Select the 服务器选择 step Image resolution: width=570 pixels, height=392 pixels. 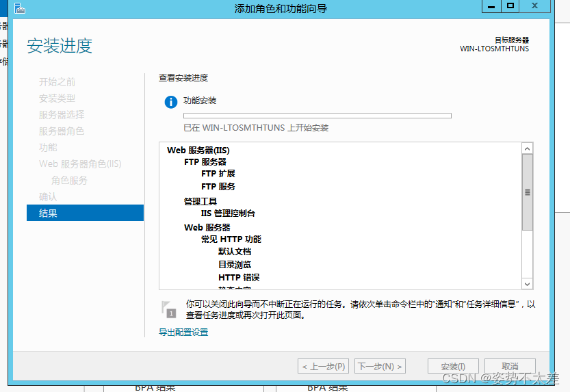click(62, 115)
